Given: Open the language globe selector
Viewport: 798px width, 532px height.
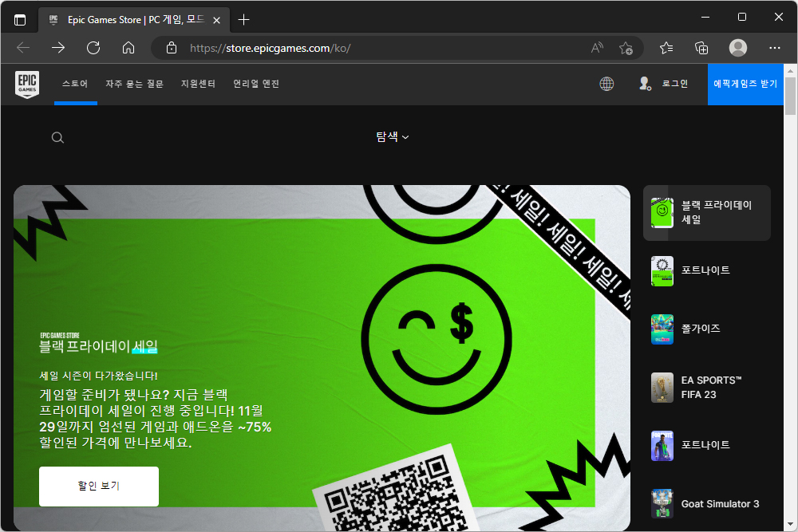Looking at the screenshot, I should pos(606,84).
